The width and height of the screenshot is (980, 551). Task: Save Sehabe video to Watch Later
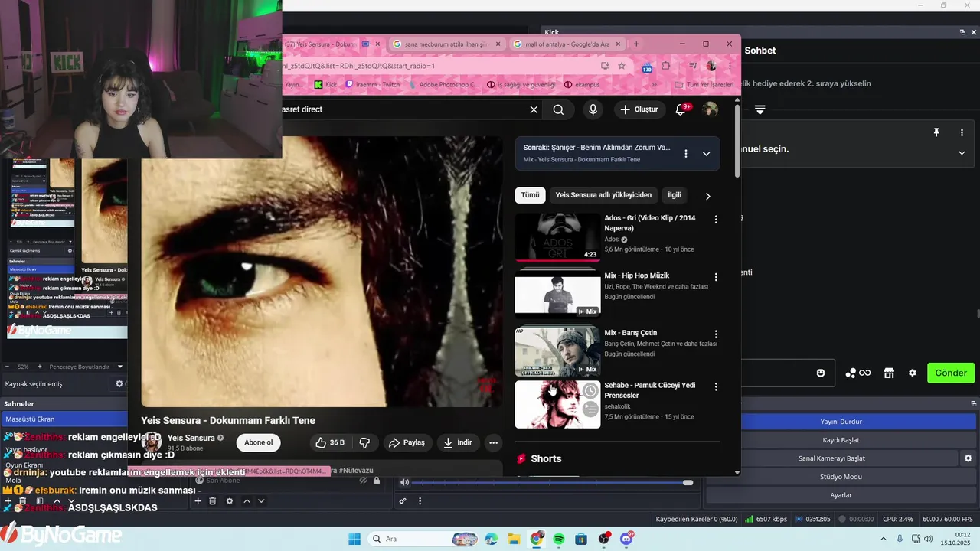click(x=590, y=391)
